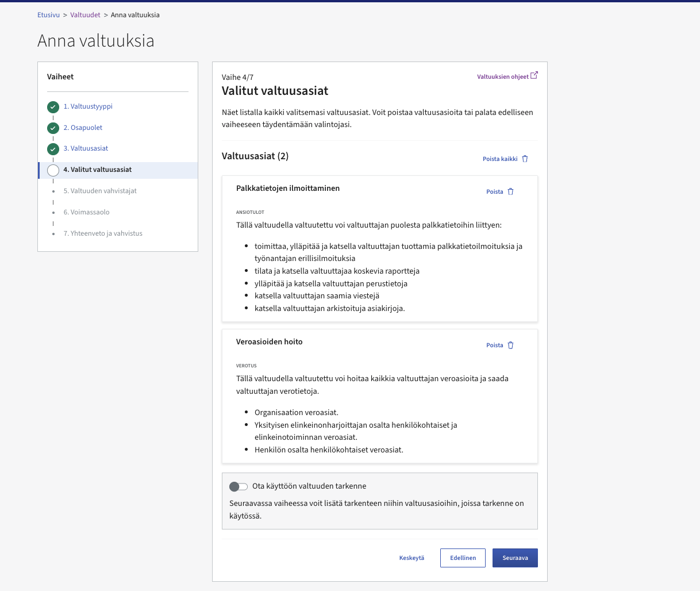Go to step 1. Valtuustyyppi
This screenshot has width=700, height=591.
coord(88,106)
